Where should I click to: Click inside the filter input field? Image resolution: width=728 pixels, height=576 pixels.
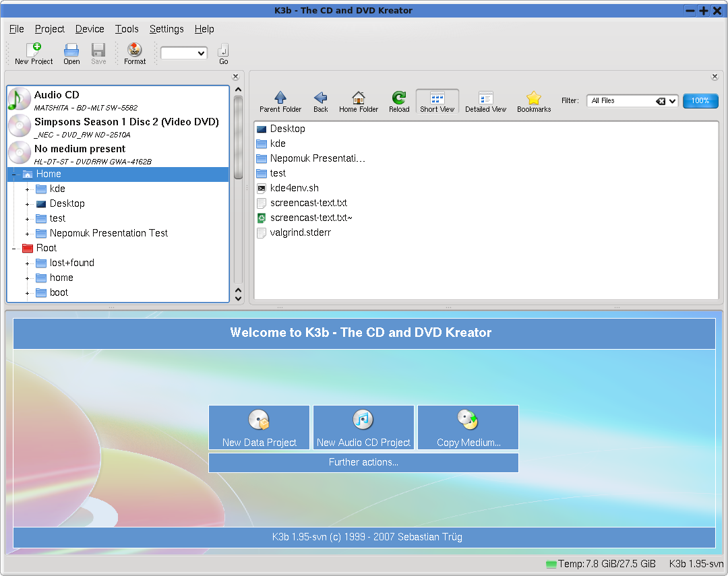click(621, 101)
